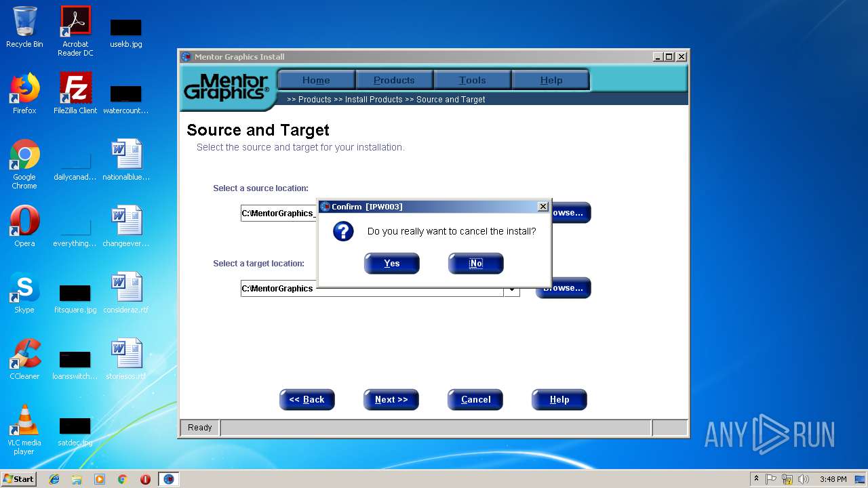Open Action Center flag icon
Image resolution: width=868 pixels, height=488 pixels.
[771, 479]
